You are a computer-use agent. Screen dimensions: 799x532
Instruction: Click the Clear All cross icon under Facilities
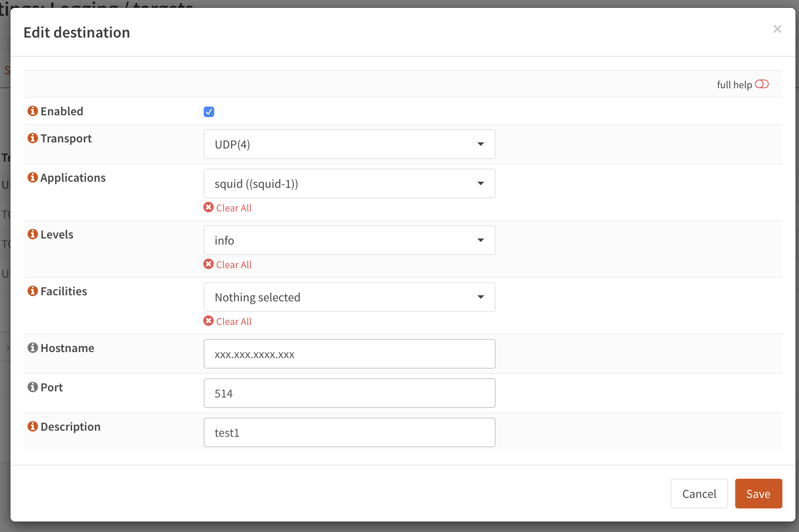208,321
